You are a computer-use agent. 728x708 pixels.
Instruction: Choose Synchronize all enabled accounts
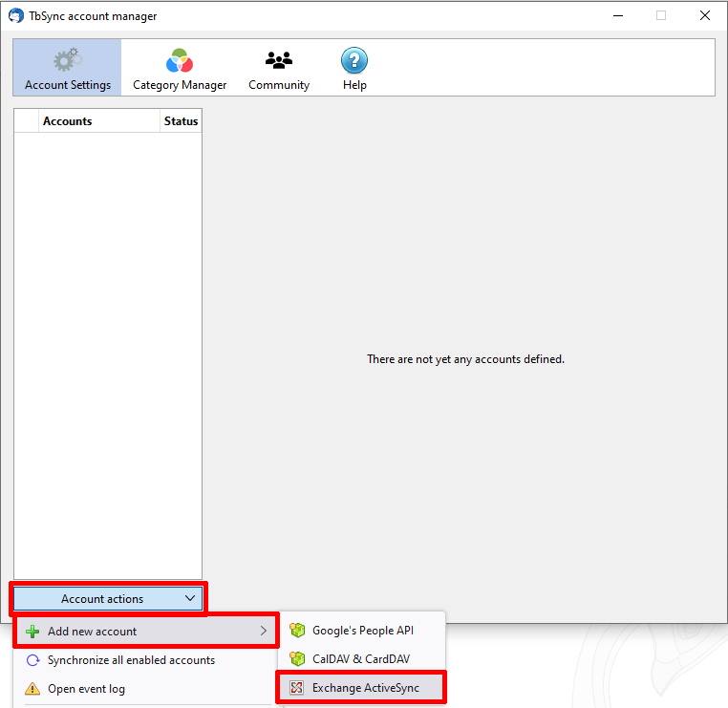pyautogui.click(x=146, y=659)
